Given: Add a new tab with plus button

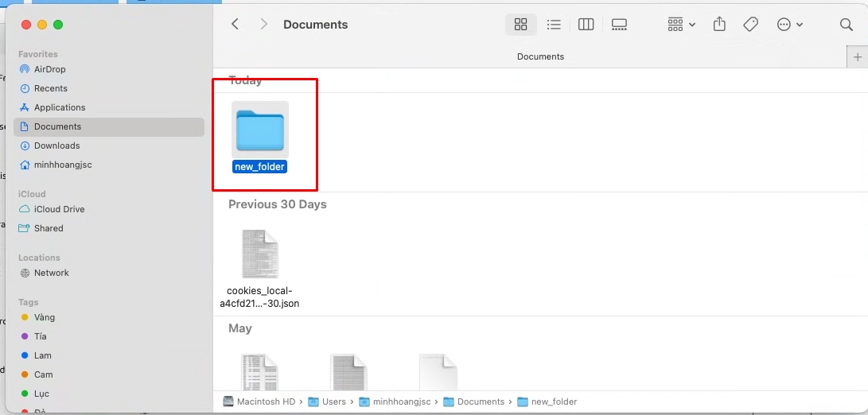Looking at the screenshot, I should point(857,56).
